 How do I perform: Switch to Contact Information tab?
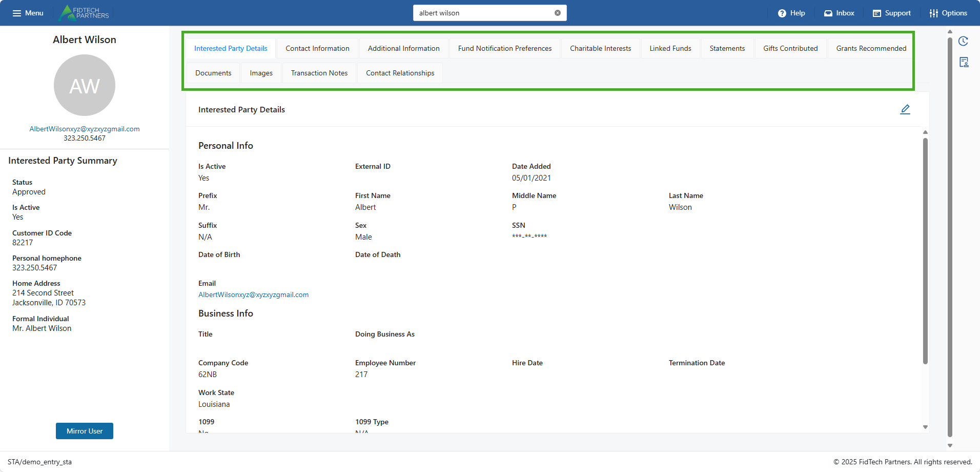pyautogui.click(x=317, y=48)
